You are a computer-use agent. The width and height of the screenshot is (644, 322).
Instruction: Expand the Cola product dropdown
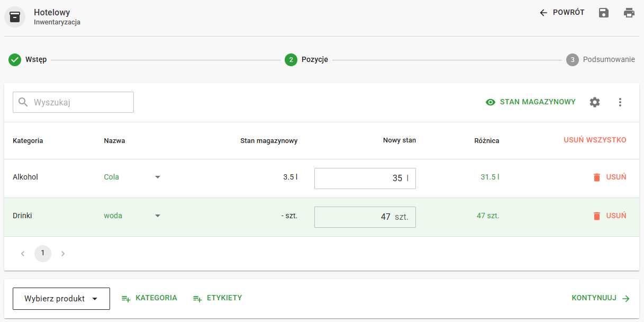coord(157,177)
